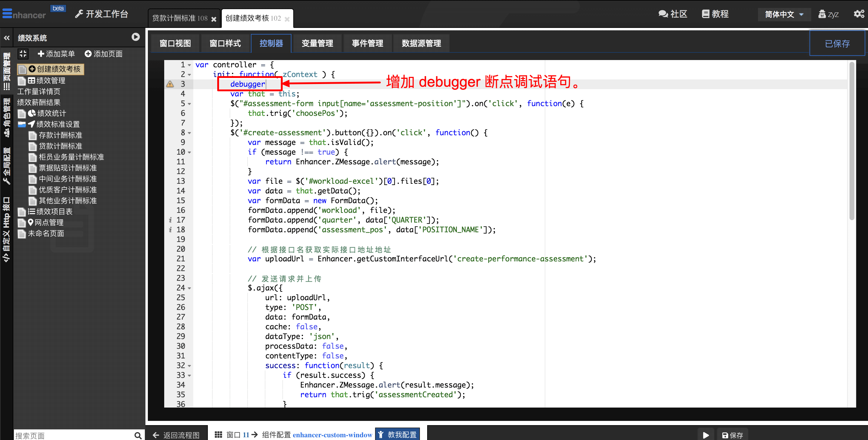Open the 教程 tutorial link
This screenshot has width=868, height=440.
click(715, 14)
